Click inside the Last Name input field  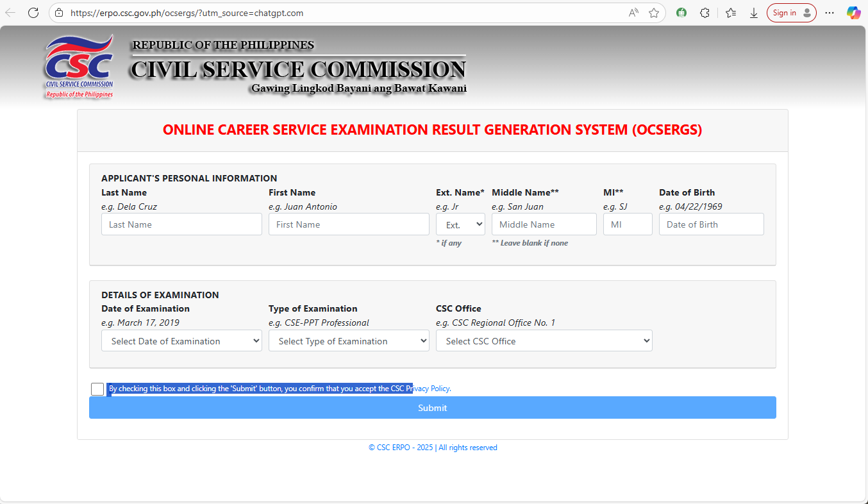(181, 224)
